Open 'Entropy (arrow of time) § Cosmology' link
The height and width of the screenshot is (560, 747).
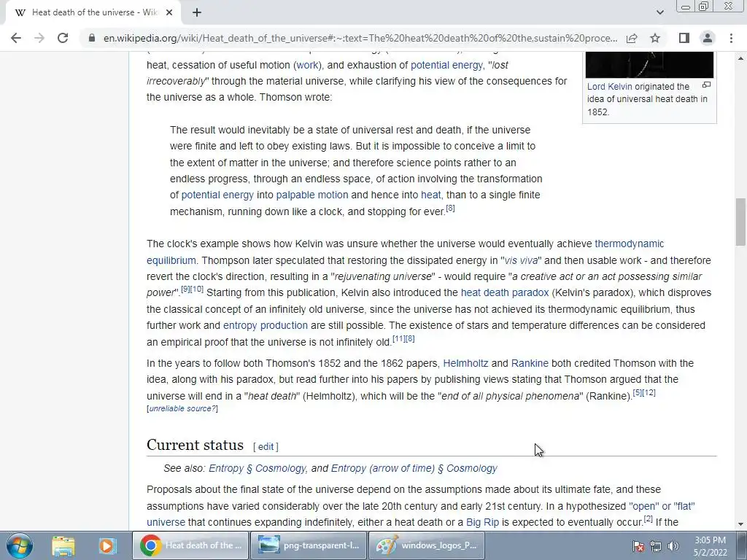coord(414,469)
